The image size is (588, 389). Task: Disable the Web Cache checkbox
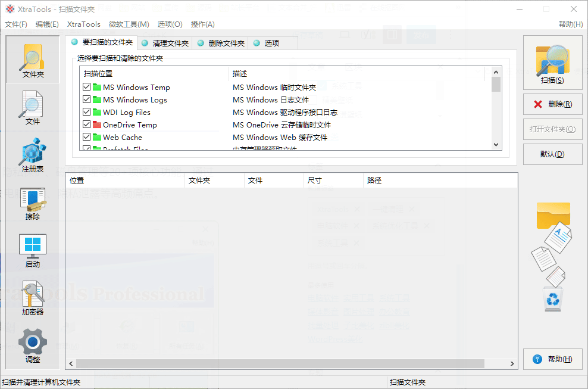(x=87, y=136)
